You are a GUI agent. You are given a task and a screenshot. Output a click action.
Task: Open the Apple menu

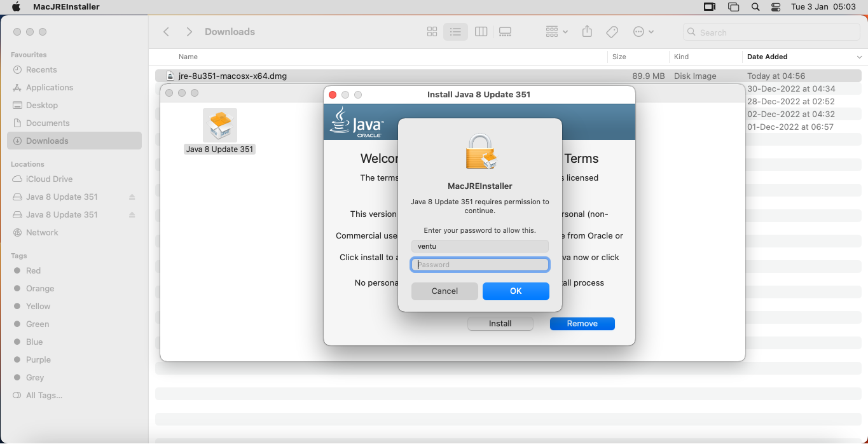tap(17, 7)
